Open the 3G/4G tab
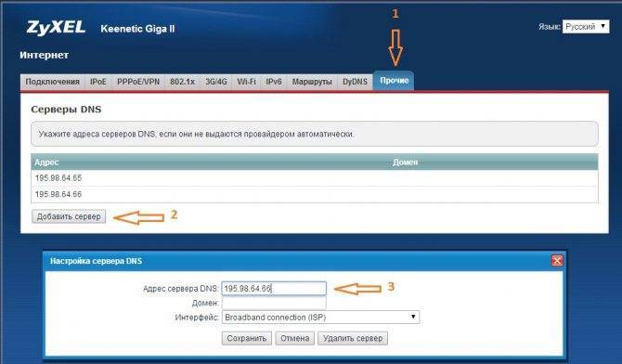622x364 pixels. 215,82
